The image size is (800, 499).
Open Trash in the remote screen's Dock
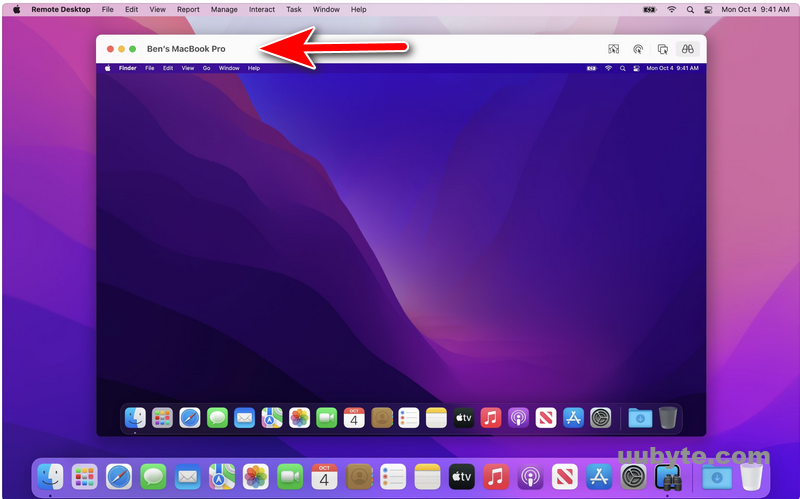click(668, 418)
